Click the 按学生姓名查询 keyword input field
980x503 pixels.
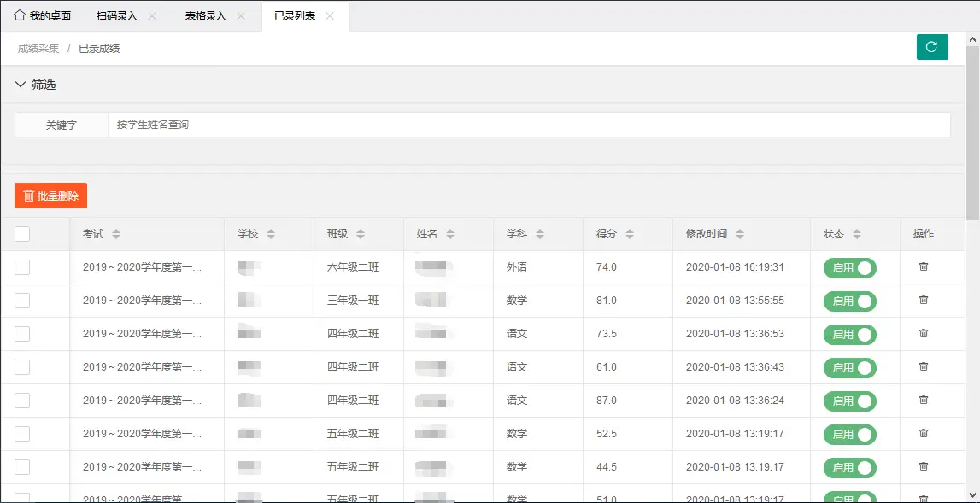tap(342, 124)
